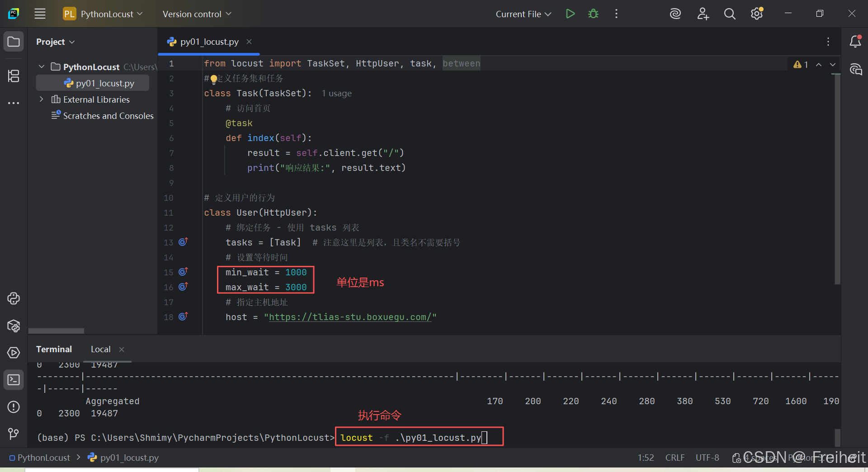Click the editor vertical scrollbar

point(837,179)
